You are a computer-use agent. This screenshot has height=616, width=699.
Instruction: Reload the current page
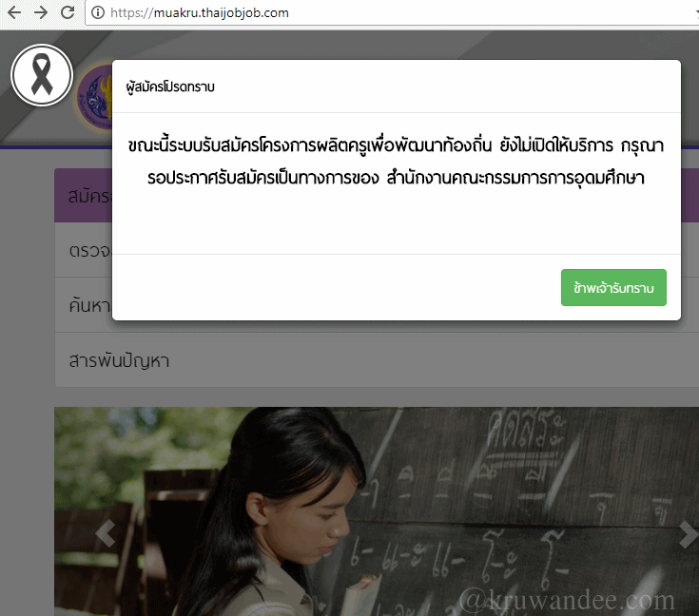68,13
